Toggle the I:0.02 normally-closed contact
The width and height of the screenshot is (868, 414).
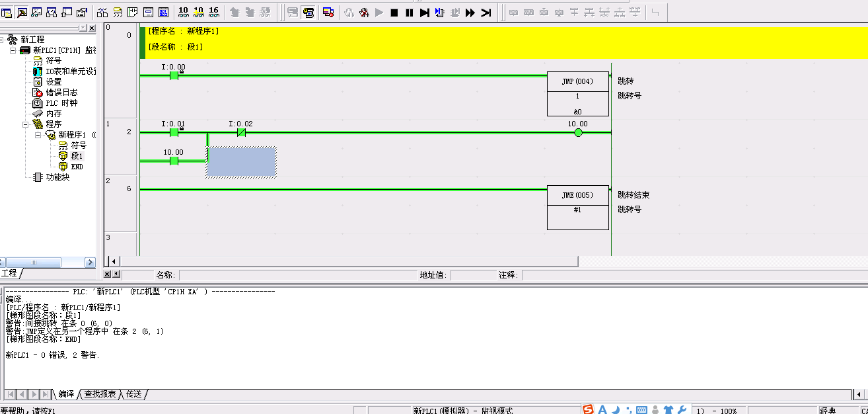(x=241, y=132)
